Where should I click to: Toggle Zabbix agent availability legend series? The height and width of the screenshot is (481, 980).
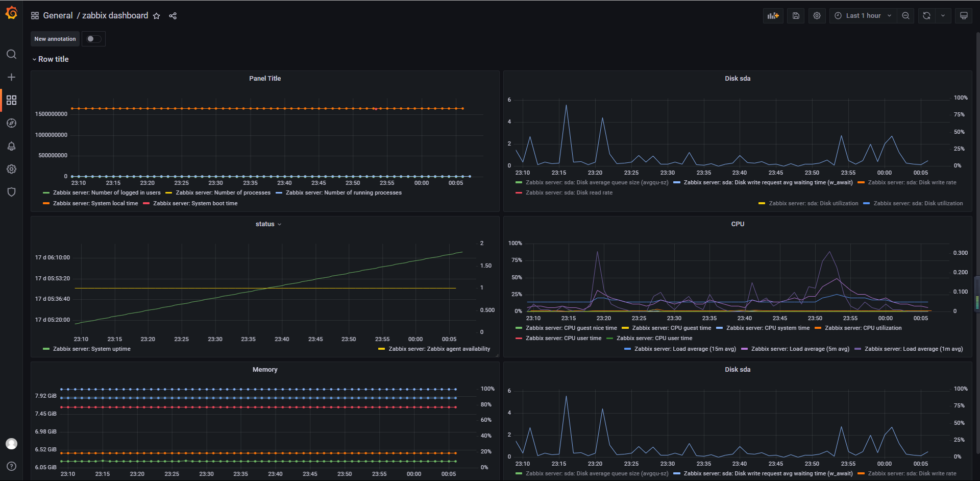[439, 349]
